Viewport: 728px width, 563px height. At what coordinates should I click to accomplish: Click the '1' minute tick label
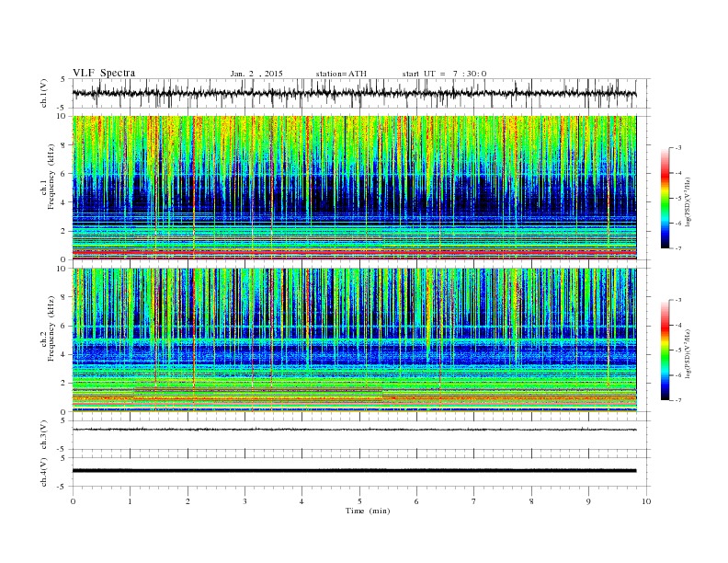pyautogui.click(x=131, y=501)
